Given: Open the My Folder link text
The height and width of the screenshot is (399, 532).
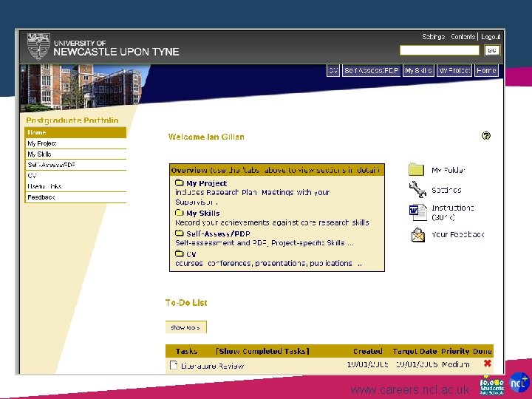Looking at the screenshot, I should (x=449, y=171).
